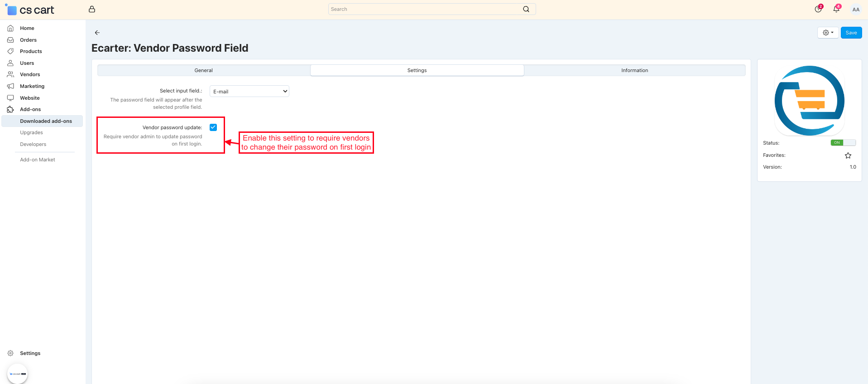
Task: Open the AA user avatar menu
Action: (x=855, y=10)
